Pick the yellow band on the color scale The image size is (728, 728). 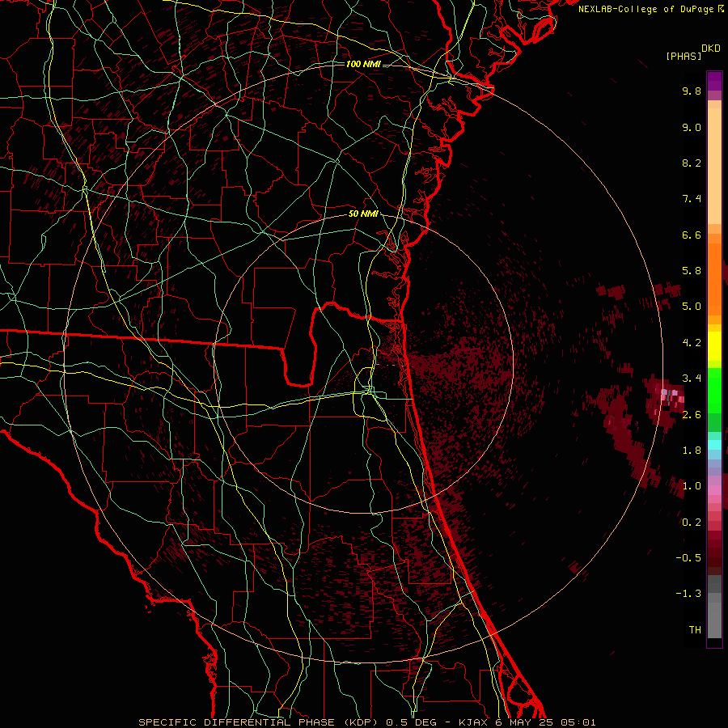[714, 346]
